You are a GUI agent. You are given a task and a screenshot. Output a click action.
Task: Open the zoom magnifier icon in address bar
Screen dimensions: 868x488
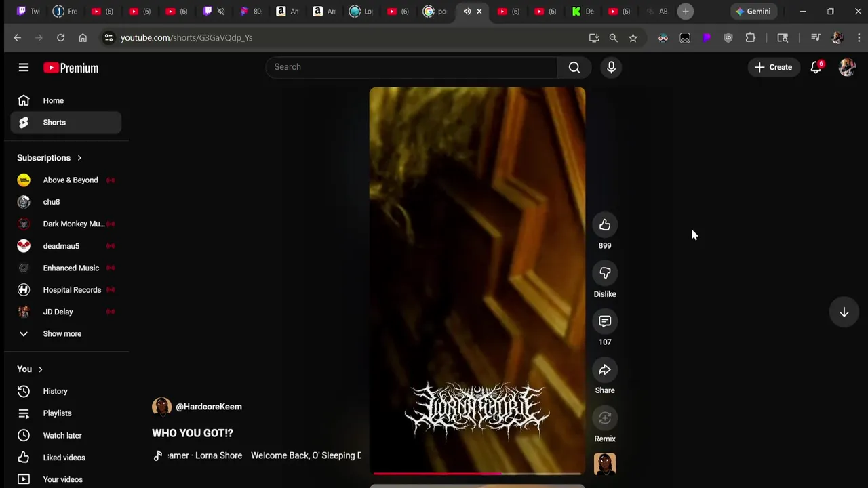click(613, 38)
